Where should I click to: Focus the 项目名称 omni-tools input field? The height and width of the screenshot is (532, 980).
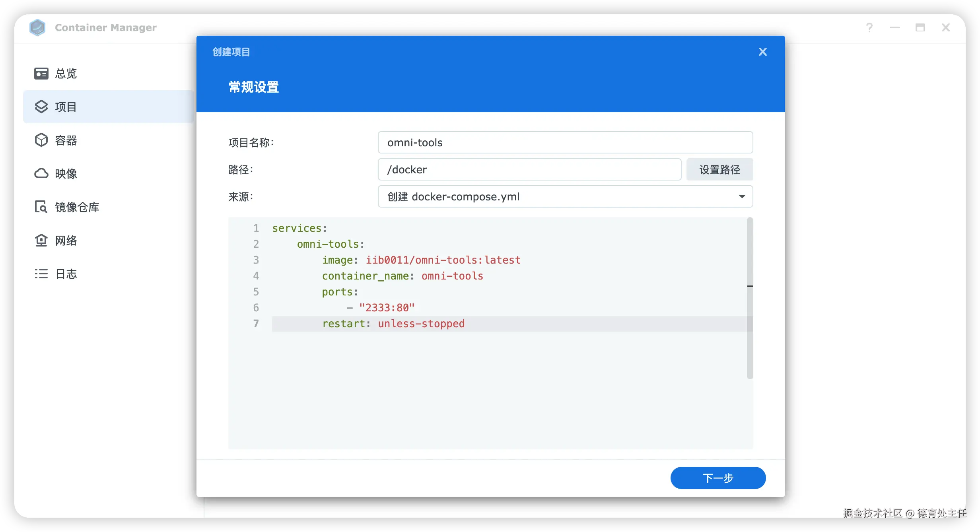pos(565,142)
